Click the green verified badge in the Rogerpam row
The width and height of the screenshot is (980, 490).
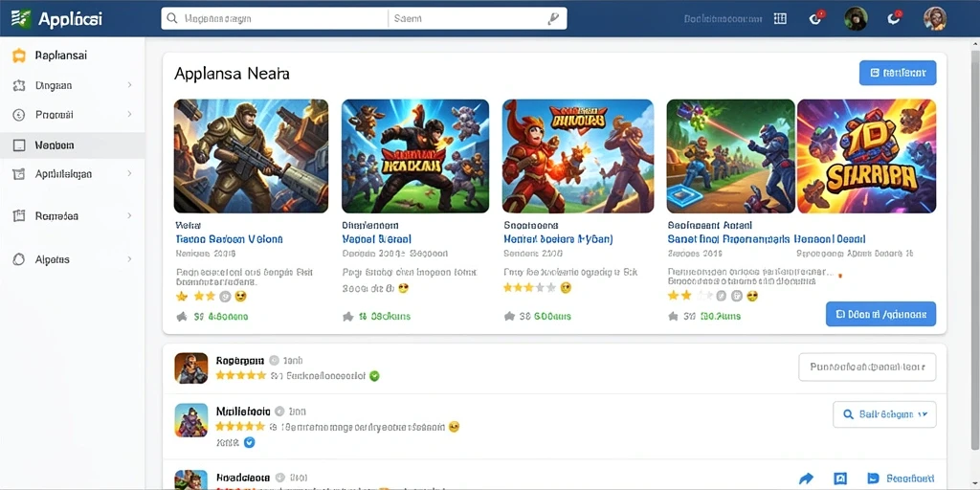pos(374,376)
